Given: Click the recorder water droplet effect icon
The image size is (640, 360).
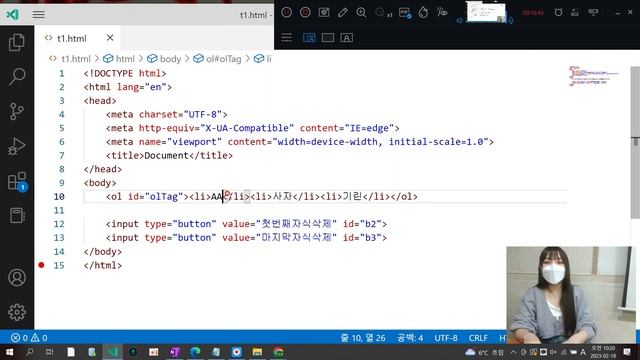Looking at the screenshot, I should click(423, 13).
